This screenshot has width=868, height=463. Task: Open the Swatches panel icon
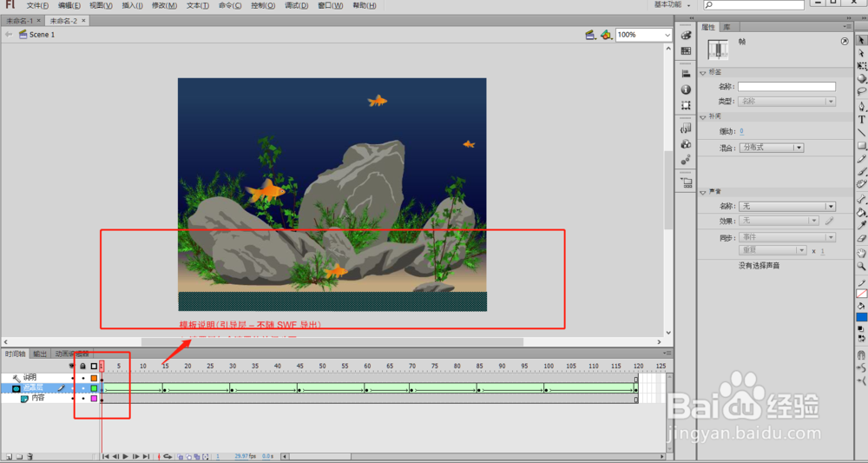(x=686, y=51)
